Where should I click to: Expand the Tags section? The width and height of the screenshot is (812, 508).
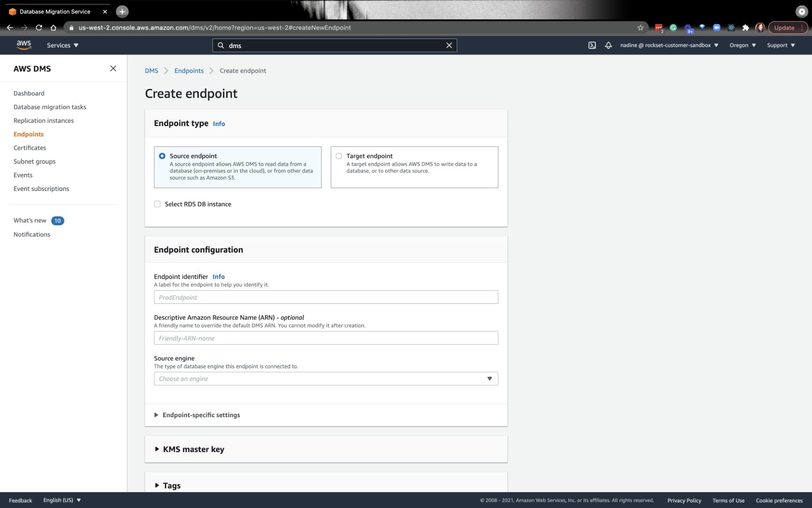(x=168, y=485)
